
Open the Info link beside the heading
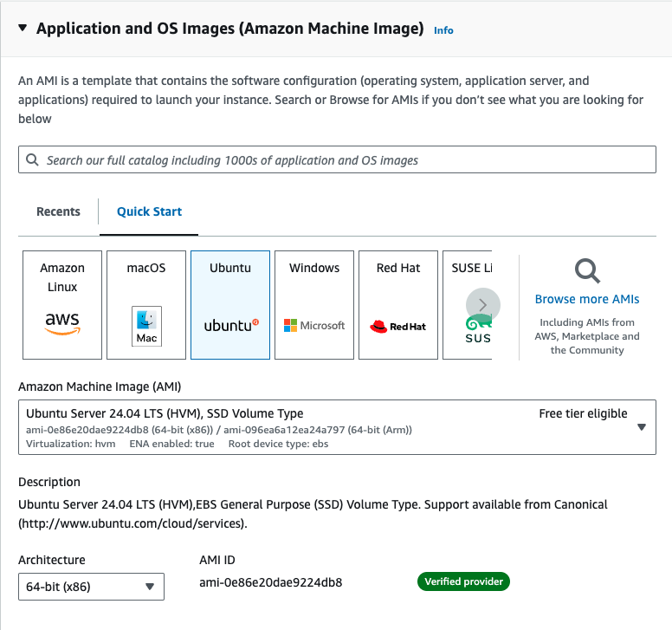443,30
